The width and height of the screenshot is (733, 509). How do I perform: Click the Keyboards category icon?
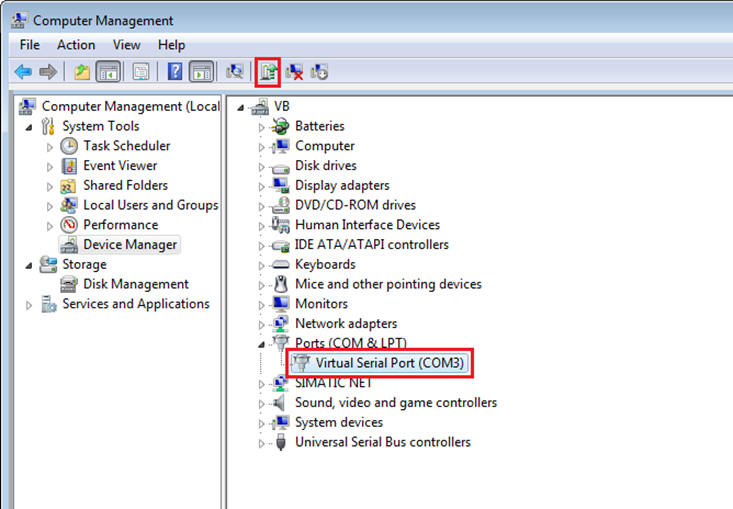click(280, 265)
